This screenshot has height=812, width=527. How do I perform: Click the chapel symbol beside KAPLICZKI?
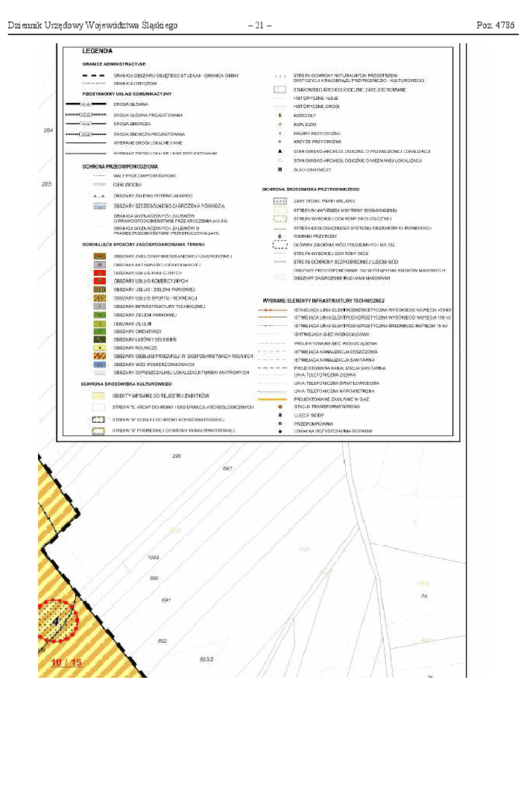[x=280, y=125]
